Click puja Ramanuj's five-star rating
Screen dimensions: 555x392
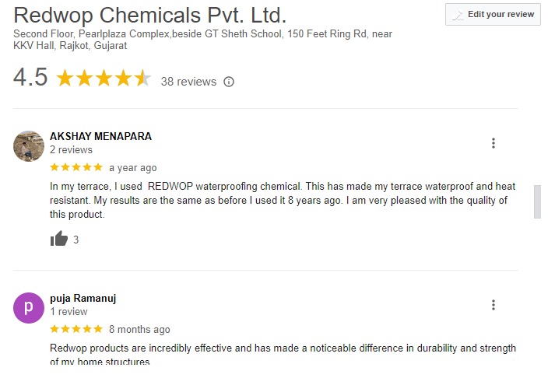coord(76,329)
